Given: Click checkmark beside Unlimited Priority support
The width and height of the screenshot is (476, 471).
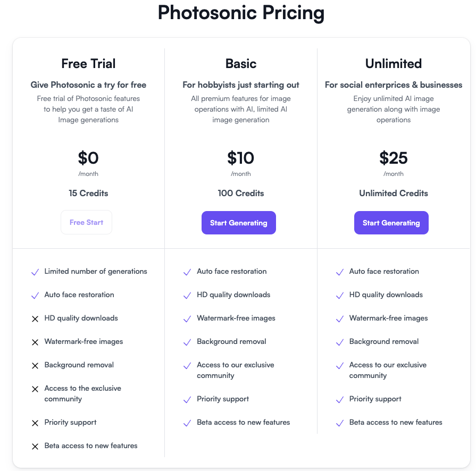Looking at the screenshot, I should point(340,399).
